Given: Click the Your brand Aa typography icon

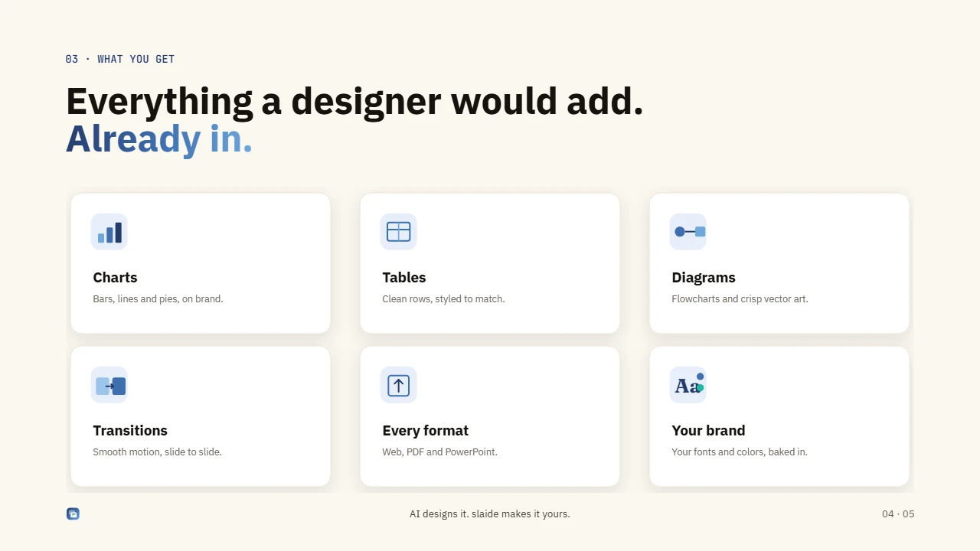Looking at the screenshot, I should click(x=688, y=385).
